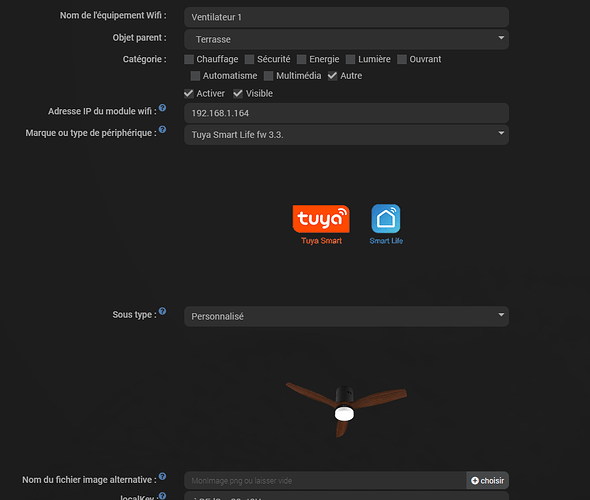
Task: Click the ceiling fan device image
Action: pyautogui.click(x=346, y=409)
